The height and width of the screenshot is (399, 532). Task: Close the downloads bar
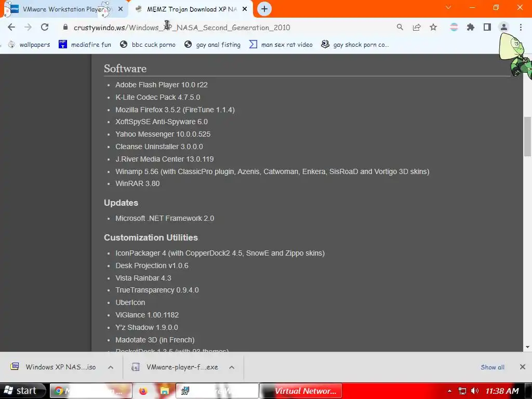click(523, 367)
